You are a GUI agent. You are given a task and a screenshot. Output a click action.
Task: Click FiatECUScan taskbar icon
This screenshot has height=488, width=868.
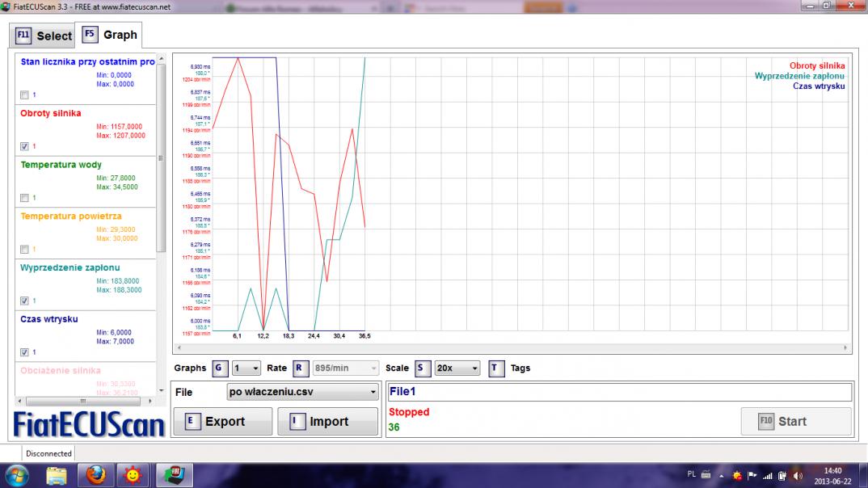174,476
